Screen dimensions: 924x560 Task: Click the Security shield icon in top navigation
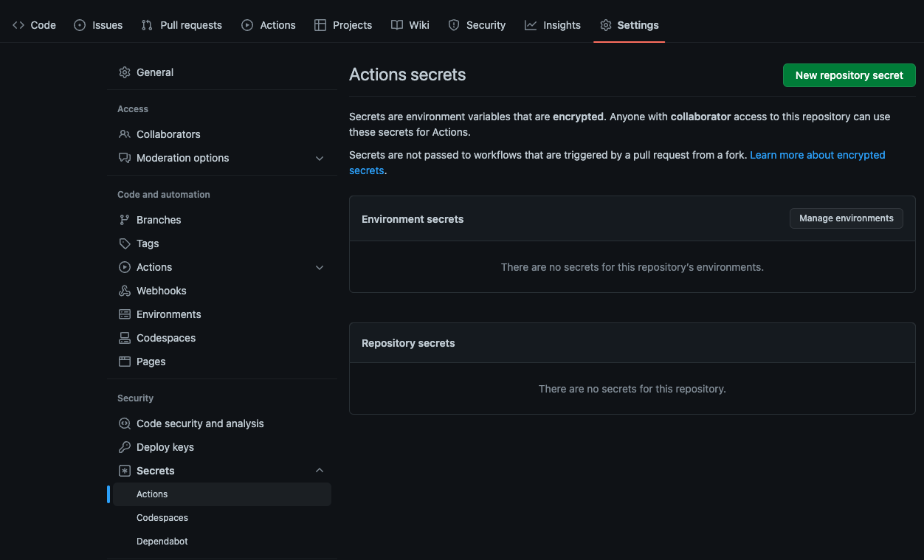pyautogui.click(x=454, y=25)
